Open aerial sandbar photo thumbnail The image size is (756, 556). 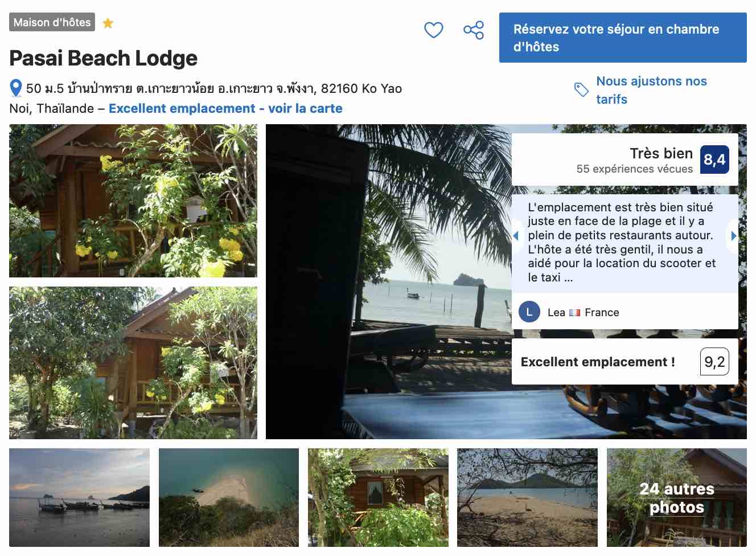[229, 497]
